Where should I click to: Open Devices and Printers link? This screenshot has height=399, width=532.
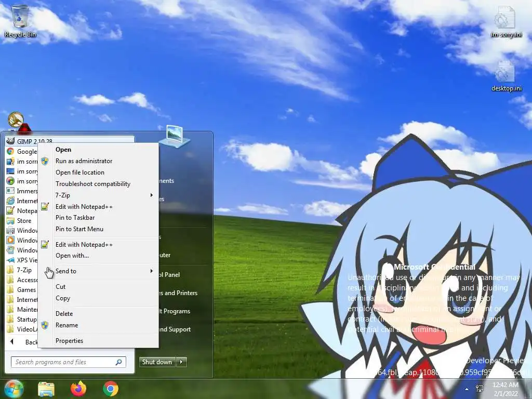point(179,293)
